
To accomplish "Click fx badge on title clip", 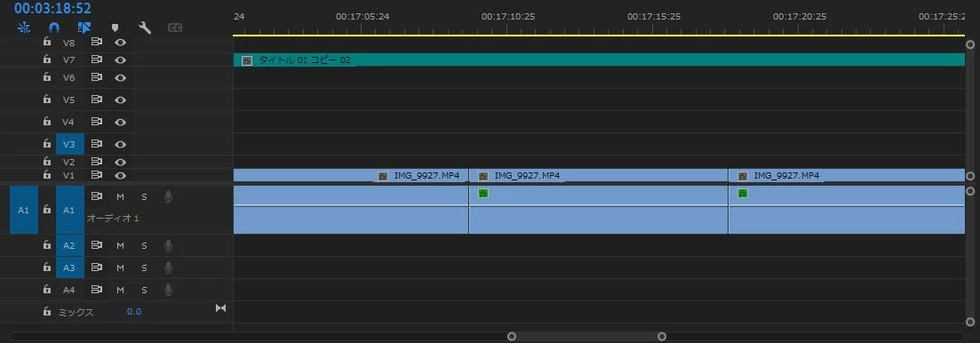I will coord(247,60).
